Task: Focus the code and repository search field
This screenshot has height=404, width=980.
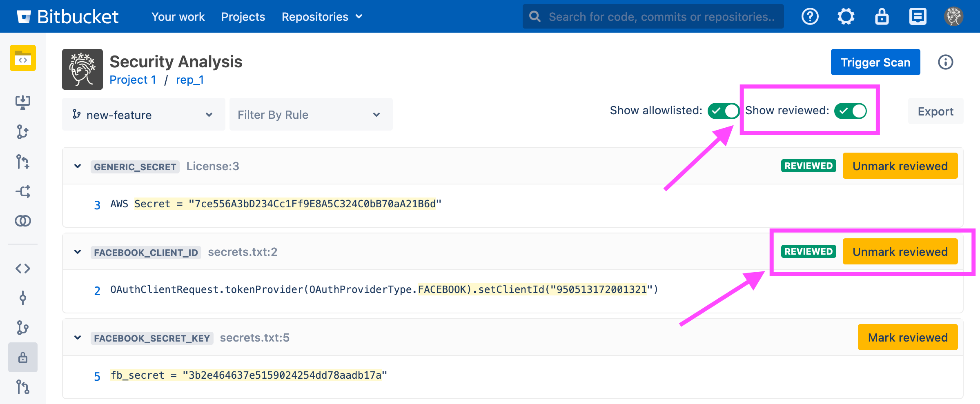Action: [657, 17]
